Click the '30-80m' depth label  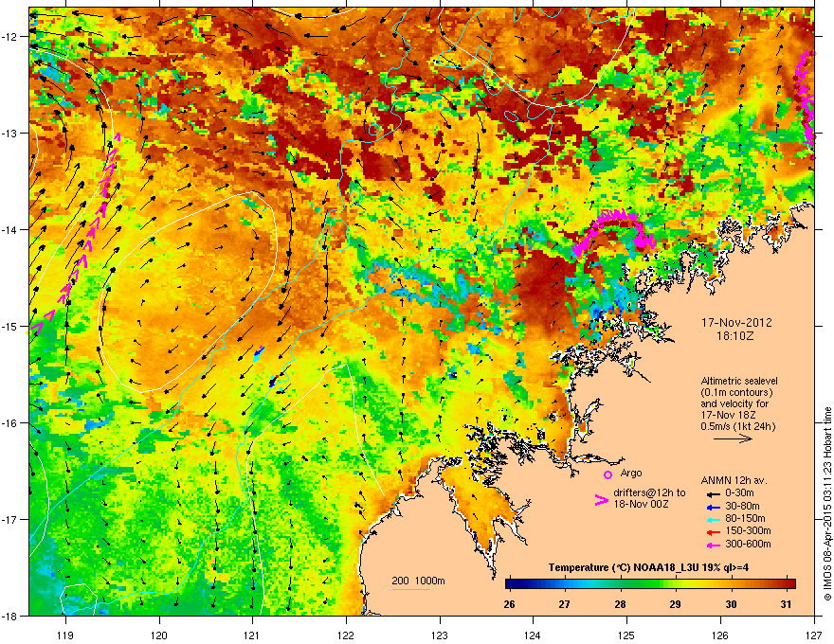click(x=742, y=506)
